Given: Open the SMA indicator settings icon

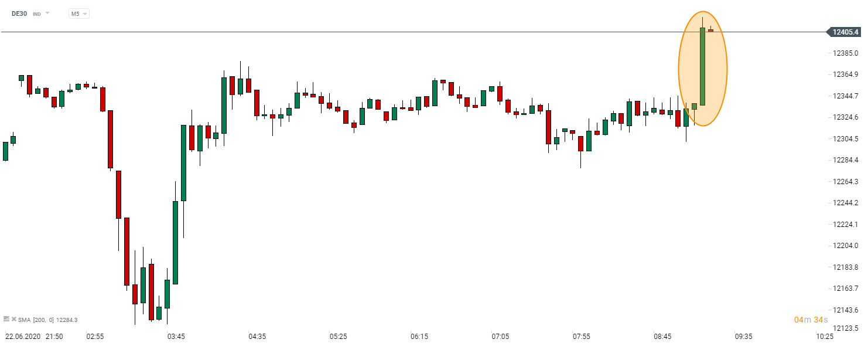Looking at the screenshot, I should click(x=6, y=319).
